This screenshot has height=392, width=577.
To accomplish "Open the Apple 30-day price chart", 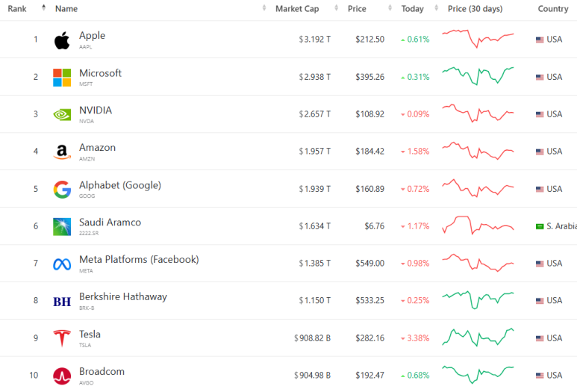I will click(x=478, y=39).
